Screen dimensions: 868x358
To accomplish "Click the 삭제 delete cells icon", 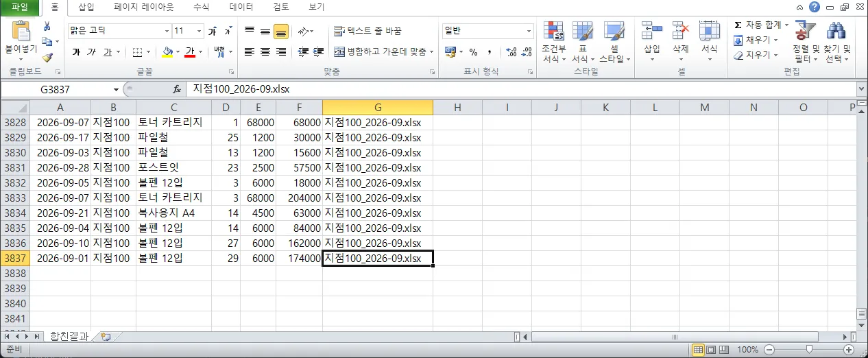I will tap(680, 31).
